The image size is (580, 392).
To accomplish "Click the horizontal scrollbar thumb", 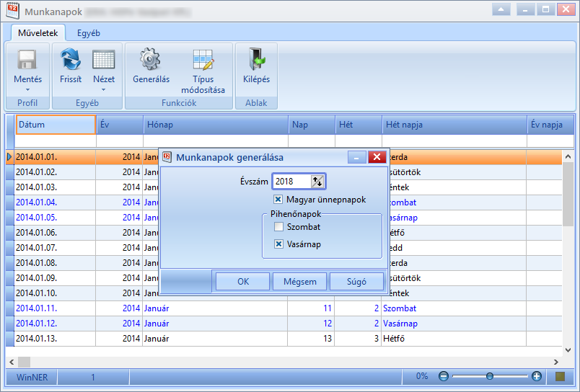I will click(24, 362).
